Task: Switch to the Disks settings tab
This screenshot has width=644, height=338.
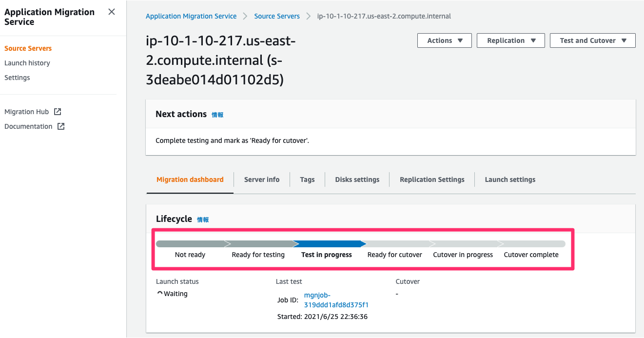Action: tap(357, 179)
